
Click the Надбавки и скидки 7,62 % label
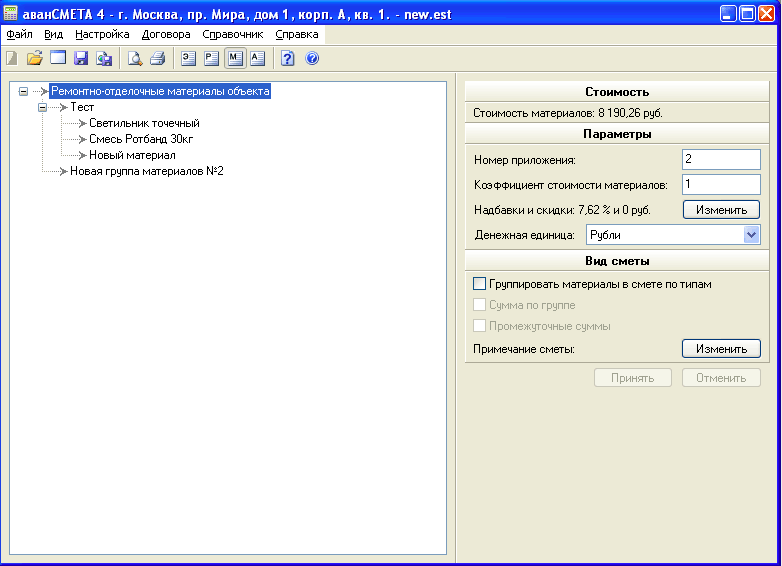click(562, 210)
